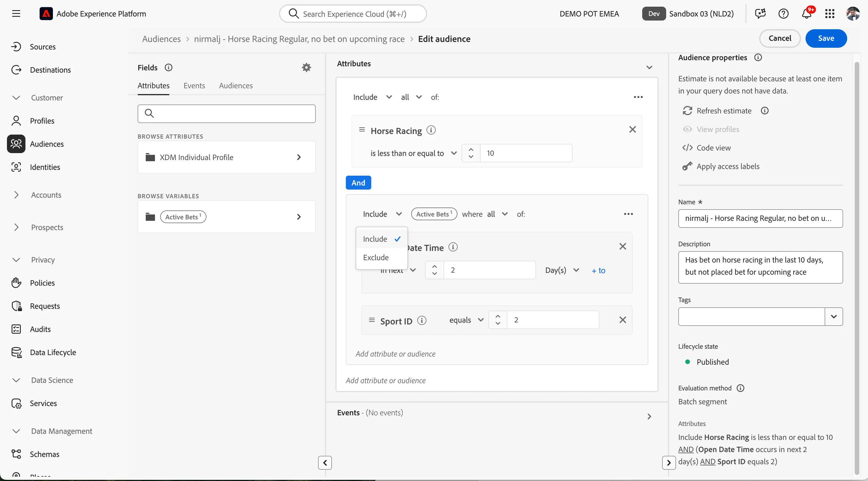The height and width of the screenshot is (481, 868).
Task: Open the hamburger navigation menu
Action: pos(16,14)
